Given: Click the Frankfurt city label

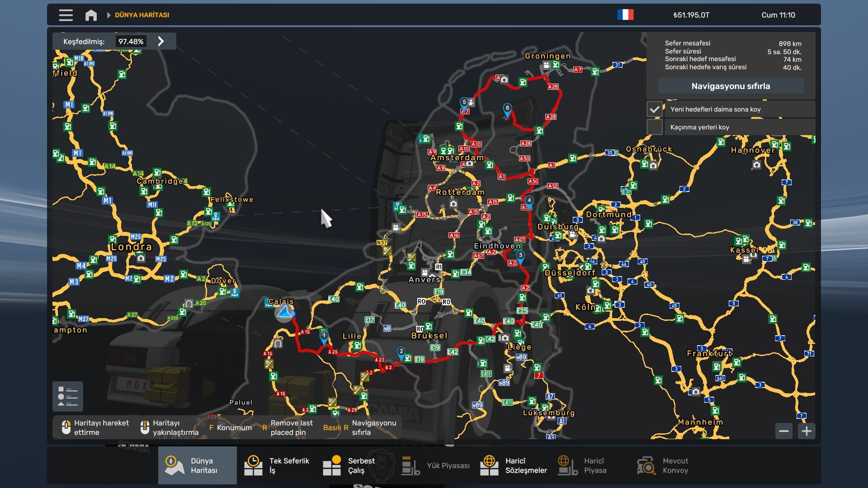Looking at the screenshot, I should click(x=709, y=353).
